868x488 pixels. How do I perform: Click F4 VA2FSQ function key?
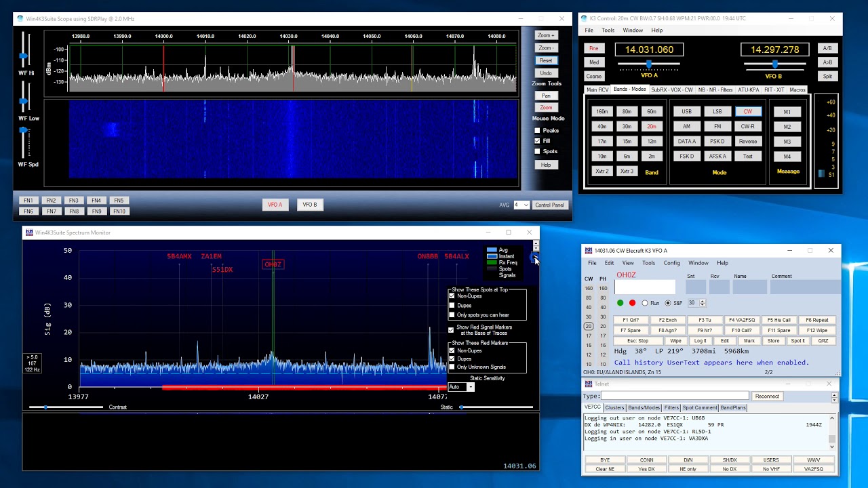click(x=742, y=320)
